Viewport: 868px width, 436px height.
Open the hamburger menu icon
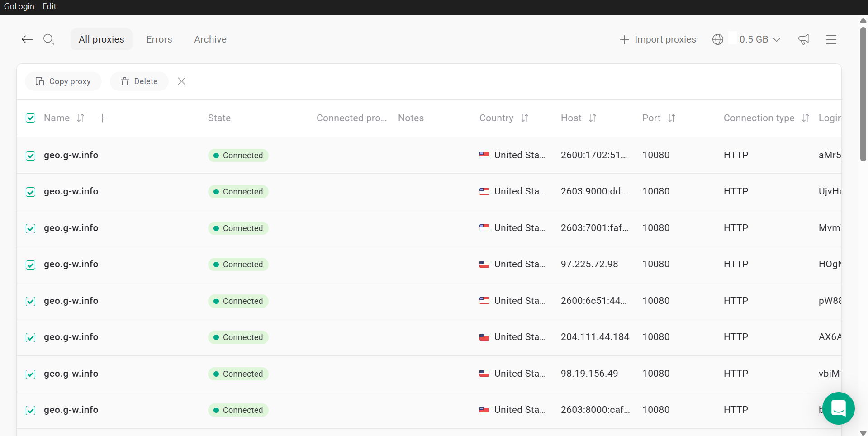[x=831, y=39]
